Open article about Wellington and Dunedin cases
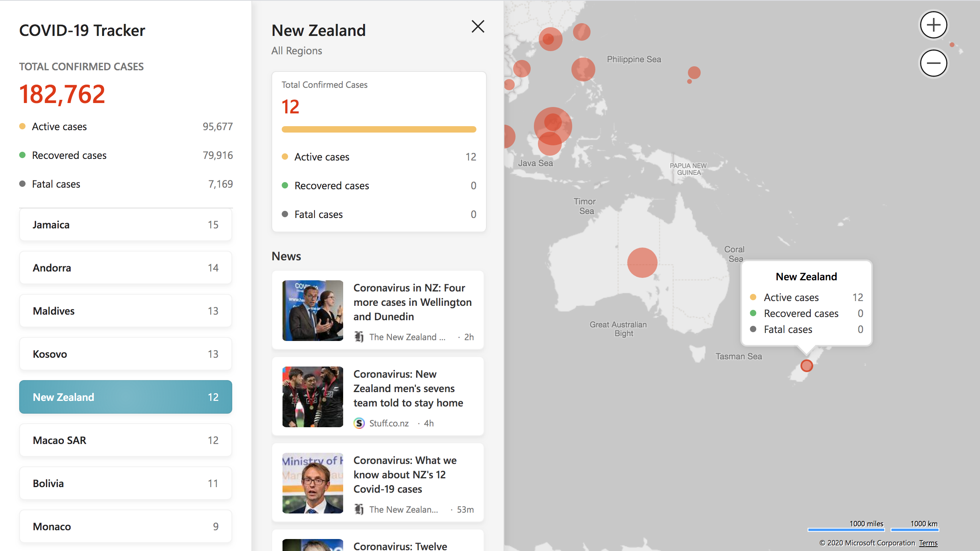Viewport: 980px width, 551px height. [412, 302]
